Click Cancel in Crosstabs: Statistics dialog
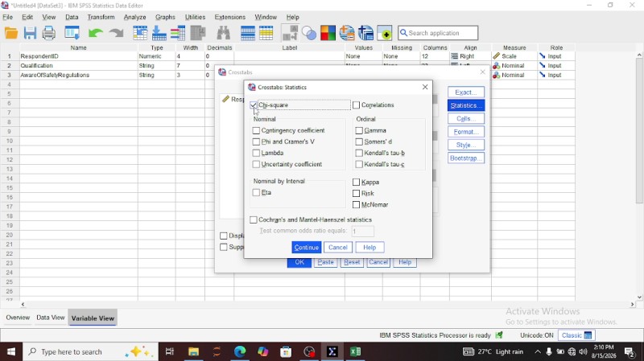The height and width of the screenshot is (361, 644). pyautogui.click(x=338, y=248)
